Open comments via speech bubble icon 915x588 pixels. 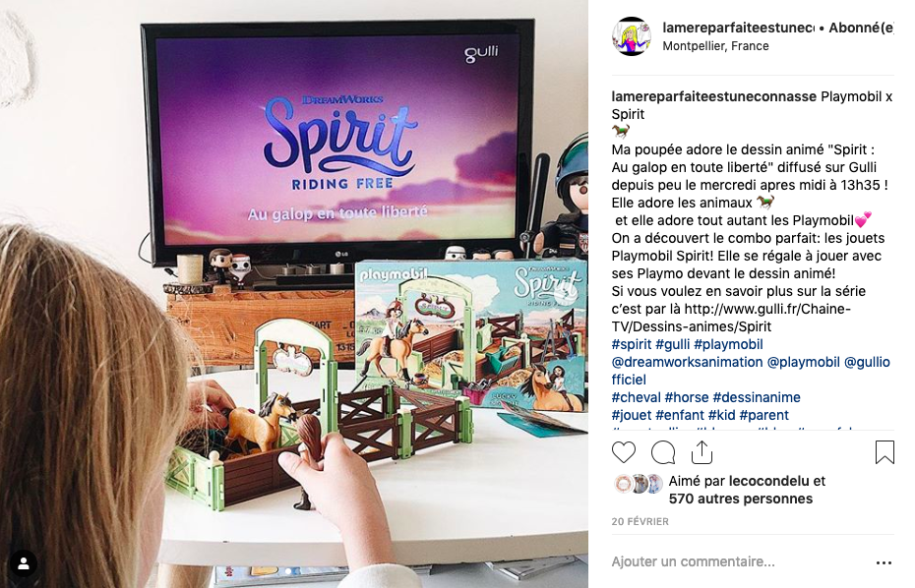coord(663,452)
